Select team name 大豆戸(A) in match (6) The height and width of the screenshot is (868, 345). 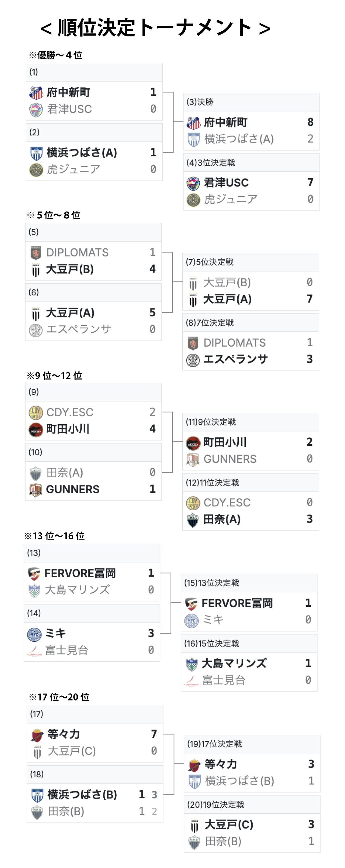[70, 313]
